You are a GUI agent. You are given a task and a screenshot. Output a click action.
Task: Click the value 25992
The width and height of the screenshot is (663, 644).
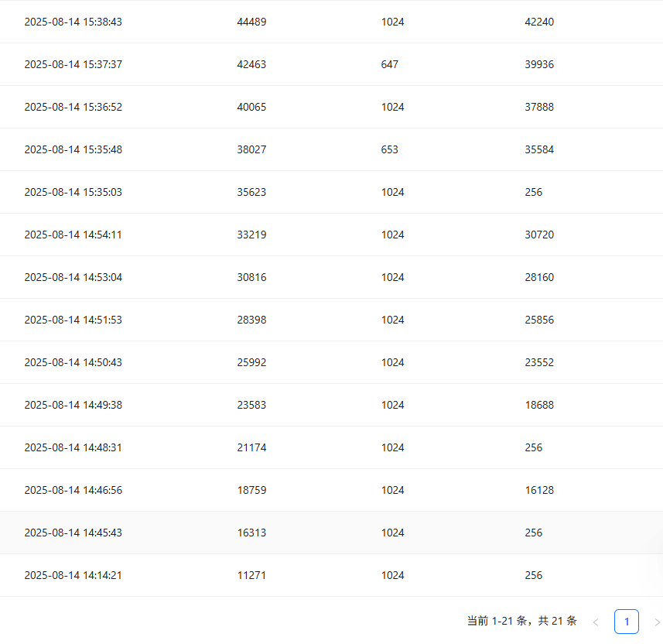pyautogui.click(x=251, y=362)
